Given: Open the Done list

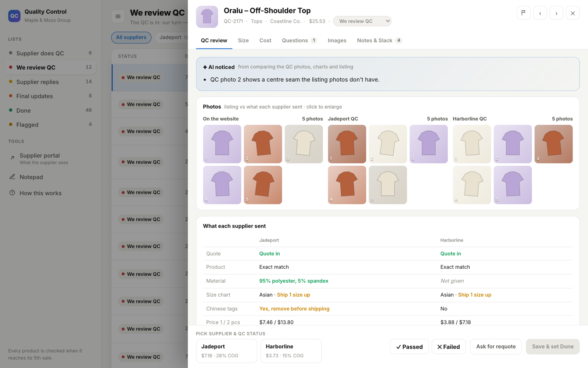Looking at the screenshot, I should click(50, 110).
